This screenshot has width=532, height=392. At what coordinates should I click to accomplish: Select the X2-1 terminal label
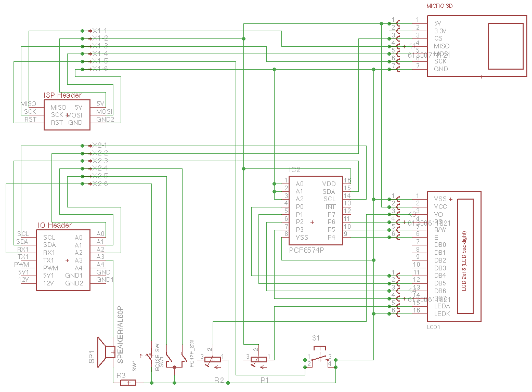(x=100, y=146)
